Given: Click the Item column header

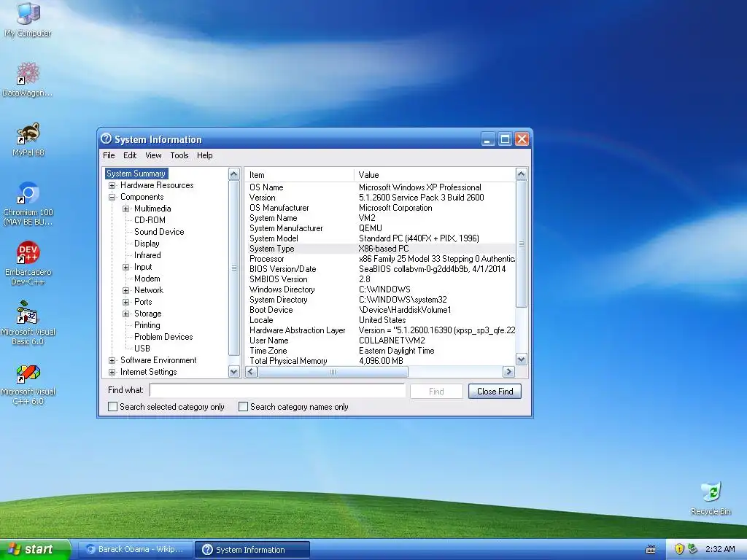Looking at the screenshot, I should (x=300, y=175).
